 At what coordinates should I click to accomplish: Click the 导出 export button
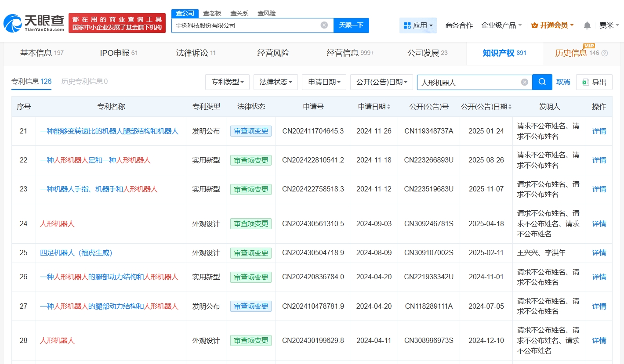click(x=594, y=82)
